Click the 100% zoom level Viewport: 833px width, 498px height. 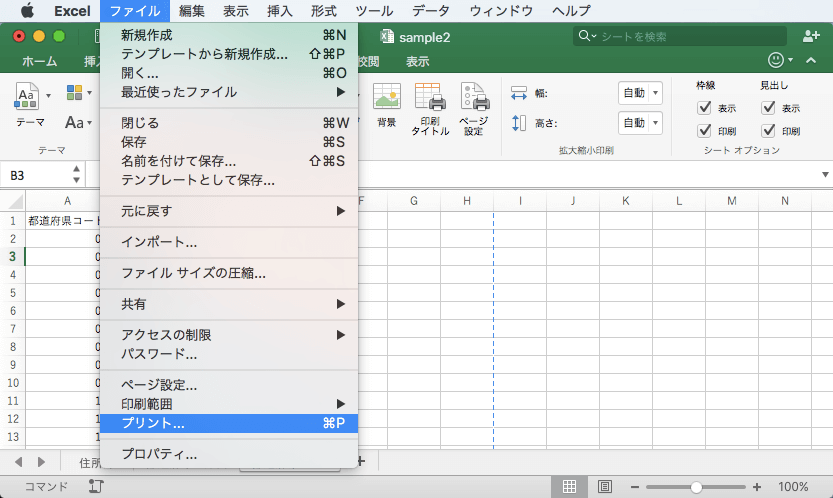793,487
